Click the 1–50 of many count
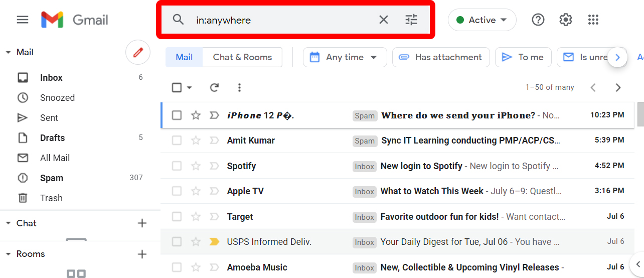The image size is (644, 278). click(550, 87)
